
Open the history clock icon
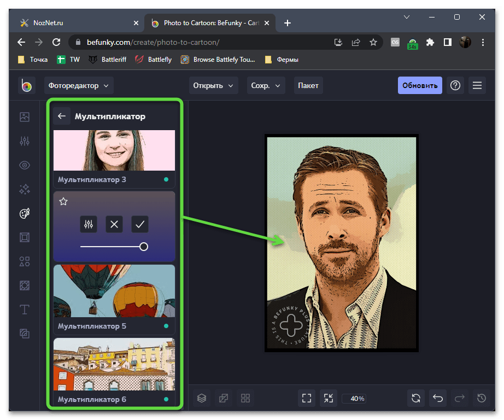[482, 399]
